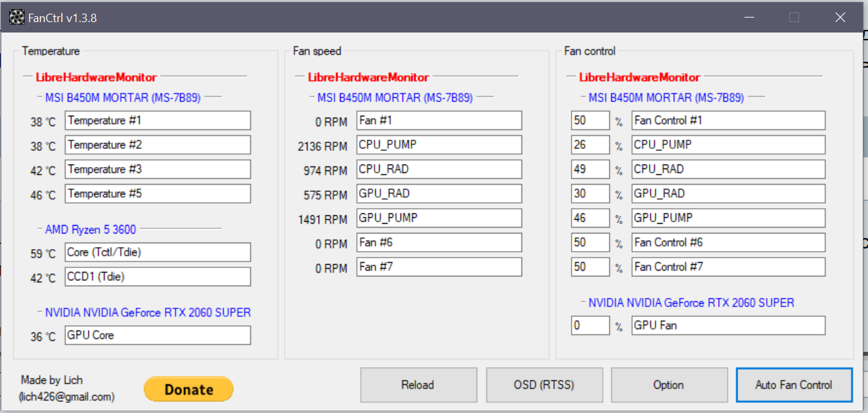Click the 26 percent box for CPU_PUMP
868x413 pixels.
pos(590,145)
